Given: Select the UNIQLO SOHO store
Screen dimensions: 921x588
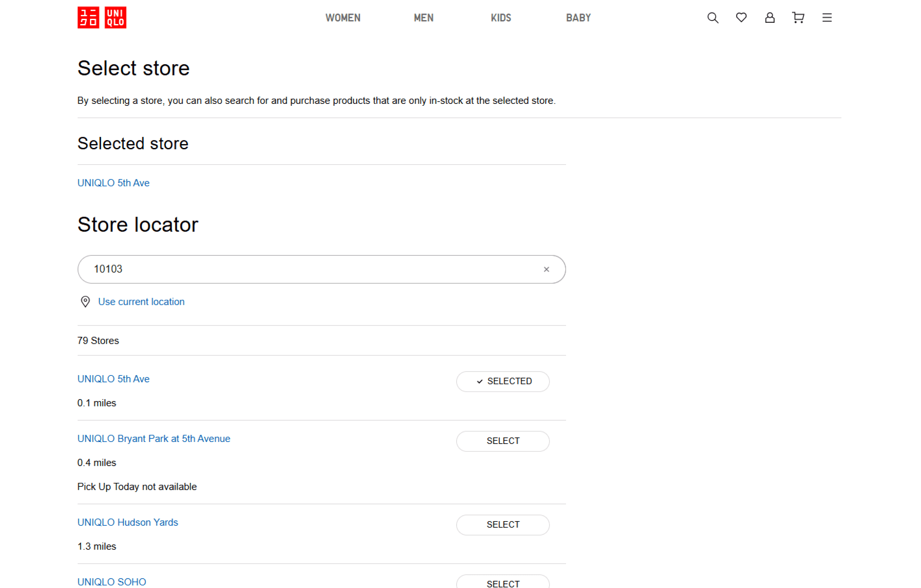Looking at the screenshot, I should click(503, 583).
